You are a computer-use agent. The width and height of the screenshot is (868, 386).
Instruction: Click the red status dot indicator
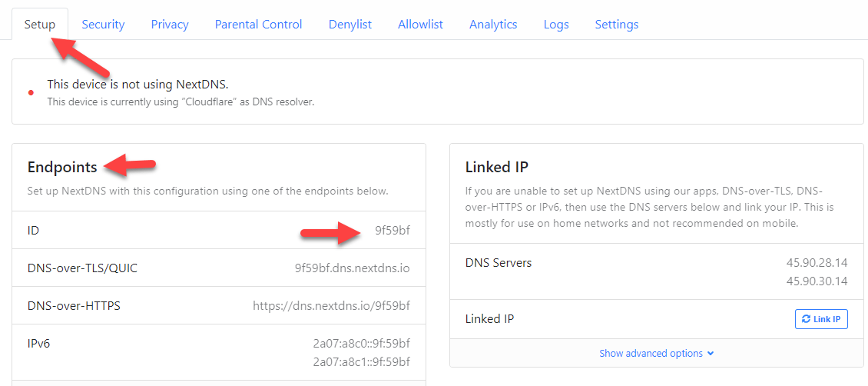[31, 92]
